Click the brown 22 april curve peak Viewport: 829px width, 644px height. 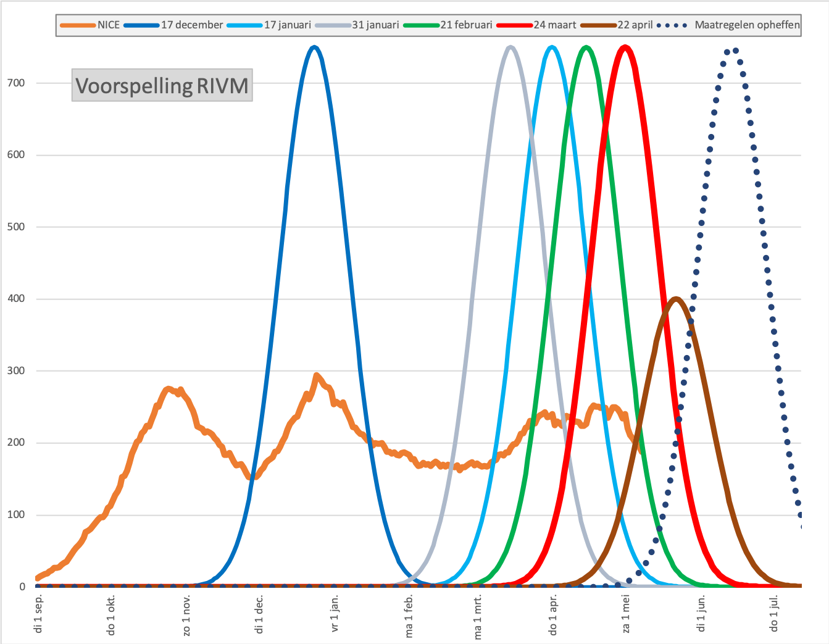[677, 299]
